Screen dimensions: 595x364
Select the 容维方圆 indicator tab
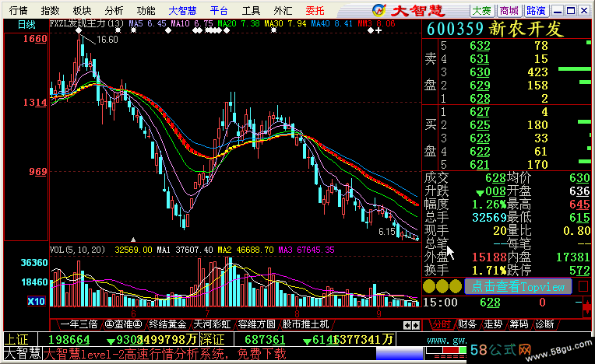(x=256, y=324)
